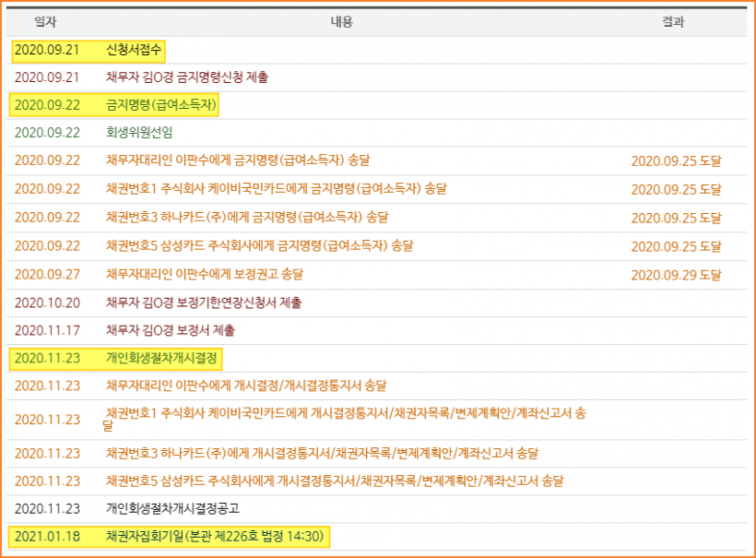This screenshot has height=558, width=756.
Task: Click the 회생위원선임 entry
Action: tap(139, 132)
